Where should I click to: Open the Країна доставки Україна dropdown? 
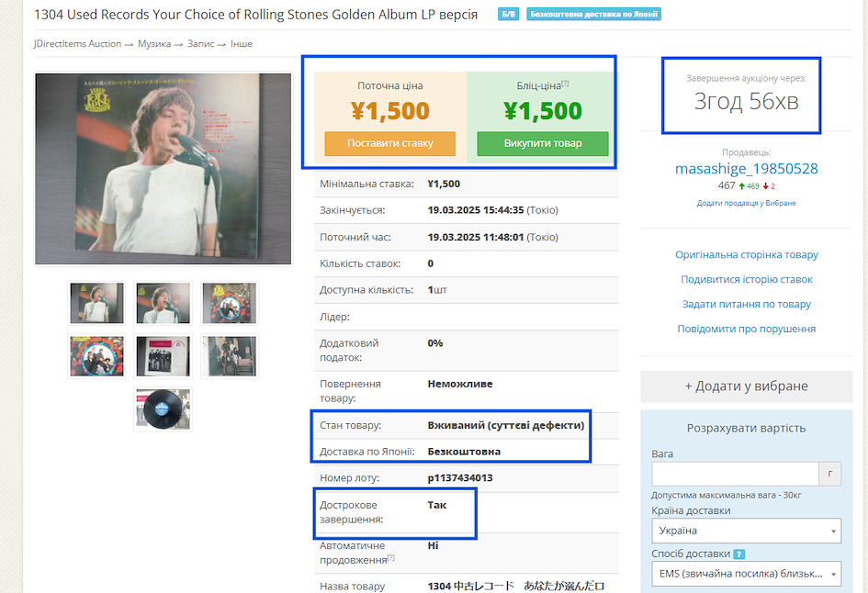[746, 531]
